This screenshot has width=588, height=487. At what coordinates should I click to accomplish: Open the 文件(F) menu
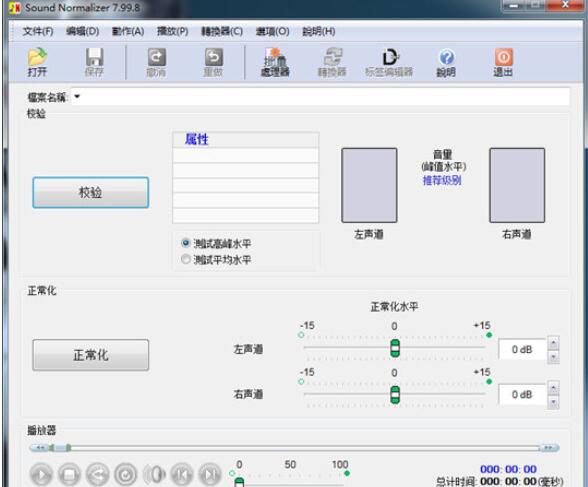(38, 31)
